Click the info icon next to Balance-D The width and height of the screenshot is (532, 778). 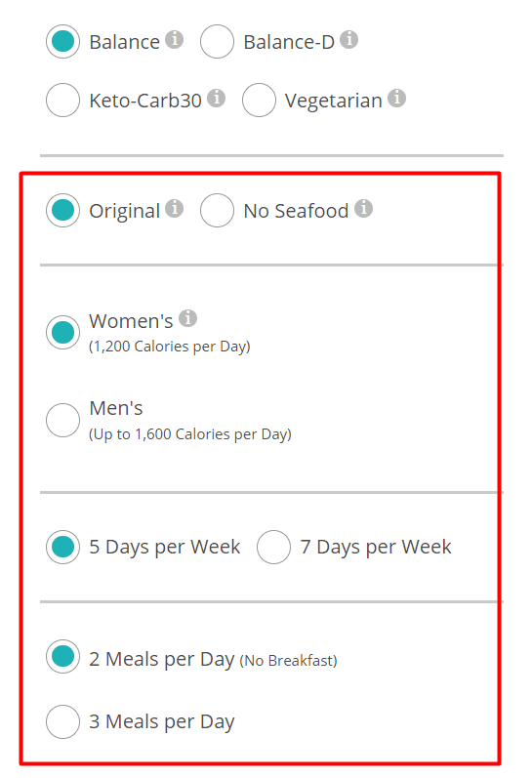348,39
